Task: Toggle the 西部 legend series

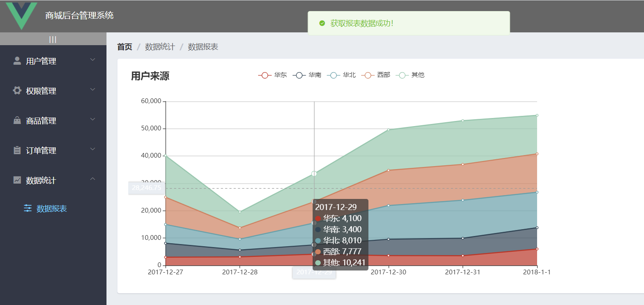Action: pyautogui.click(x=376, y=75)
